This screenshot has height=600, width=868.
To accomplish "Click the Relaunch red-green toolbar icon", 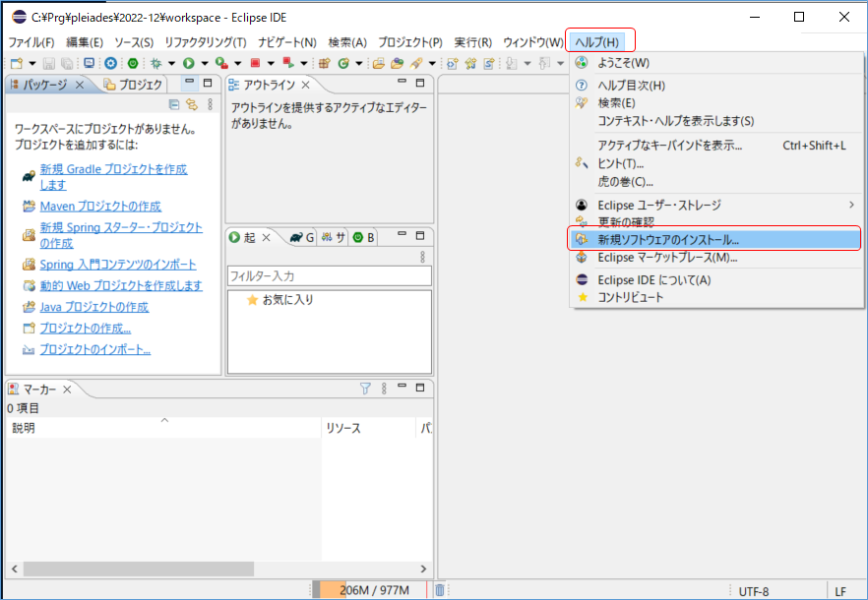I will tap(287, 63).
